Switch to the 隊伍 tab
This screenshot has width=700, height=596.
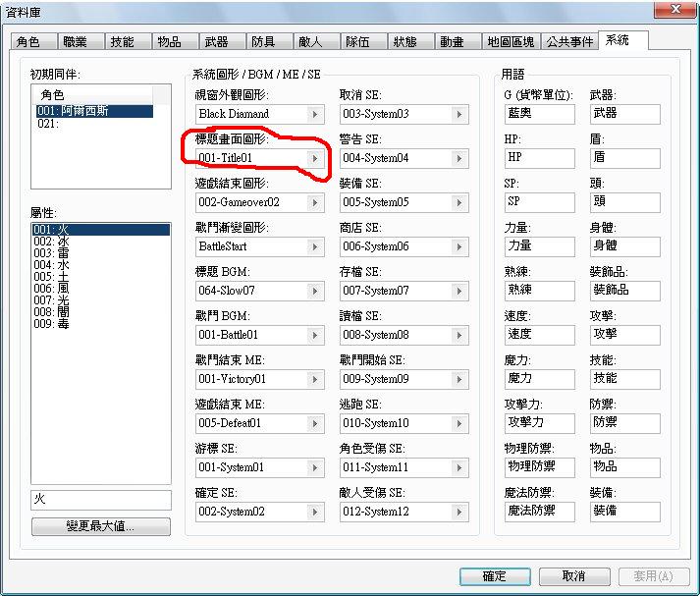pyautogui.click(x=364, y=41)
